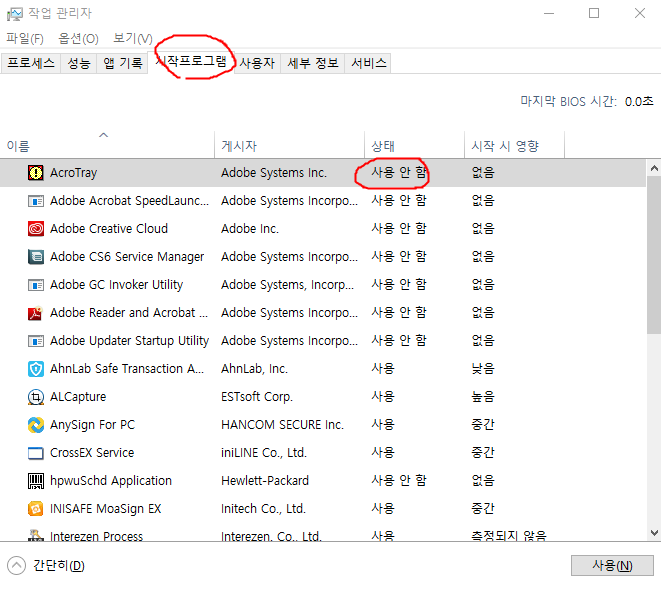Click the 간단히(D) fewer details link
Viewport: 661px width, 589px height.
pos(59,565)
